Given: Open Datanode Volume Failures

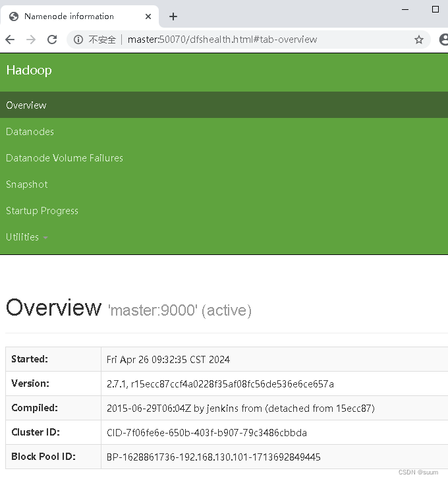Looking at the screenshot, I should click(65, 158).
